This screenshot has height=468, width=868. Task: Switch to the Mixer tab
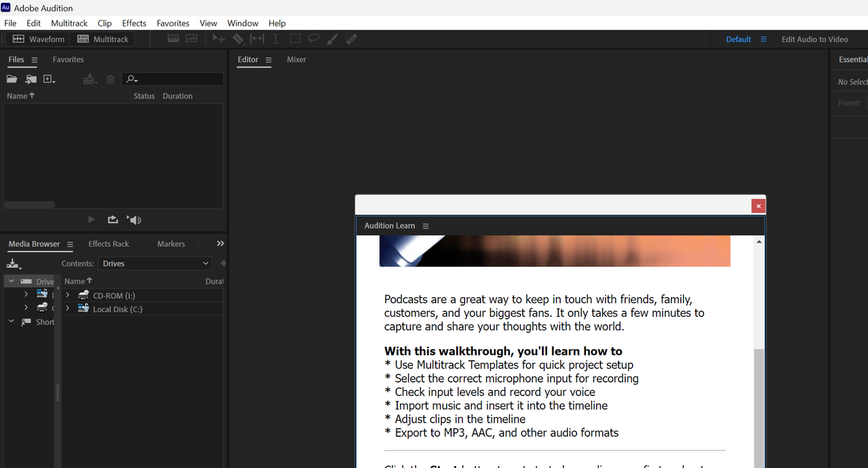click(x=296, y=60)
